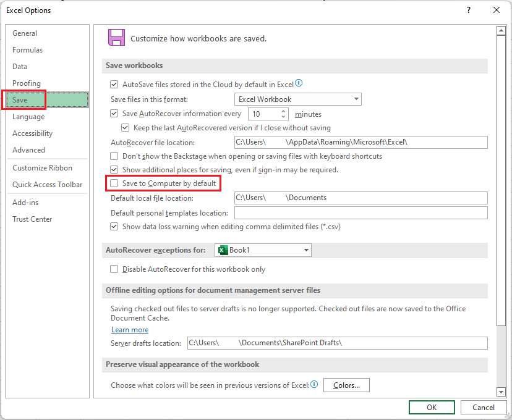The height and width of the screenshot is (420, 512).
Task: Switch to the Proofing section
Action: coord(27,83)
